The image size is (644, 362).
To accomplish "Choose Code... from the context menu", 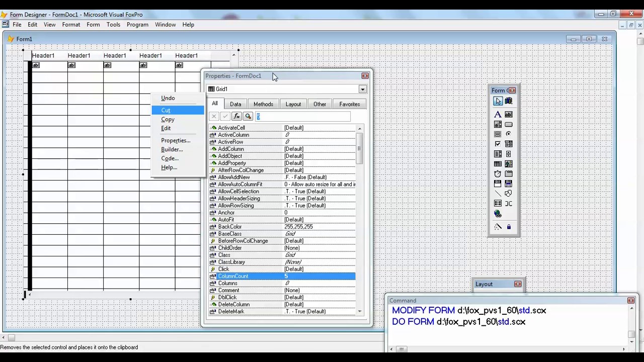I will coord(178,158).
